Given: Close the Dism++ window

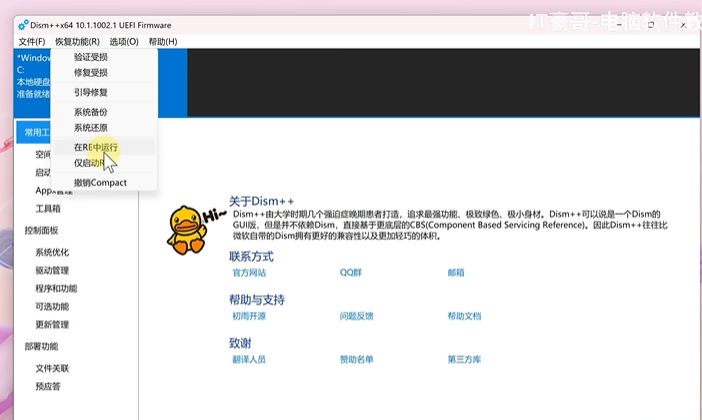Looking at the screenshot, I should [x=683, y=25].
